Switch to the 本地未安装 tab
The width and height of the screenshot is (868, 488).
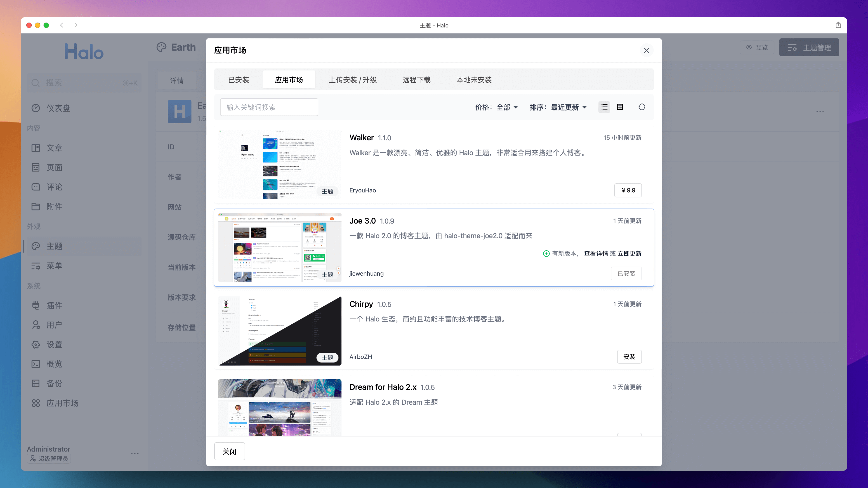(474, 79)
